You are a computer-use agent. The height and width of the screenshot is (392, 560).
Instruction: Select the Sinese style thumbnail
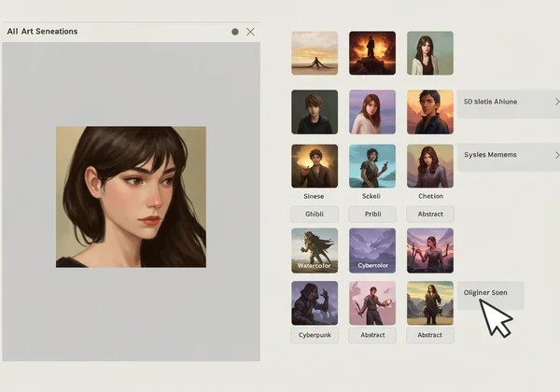[315, 166]
